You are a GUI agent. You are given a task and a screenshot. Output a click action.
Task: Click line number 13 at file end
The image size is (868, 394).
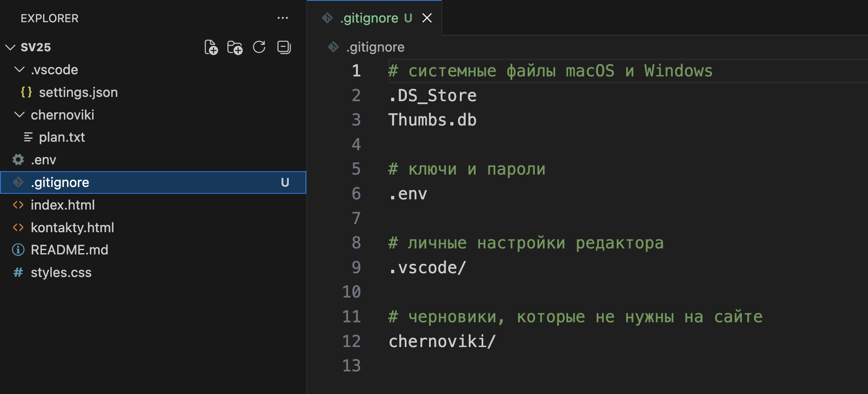[x=351, y=366]
